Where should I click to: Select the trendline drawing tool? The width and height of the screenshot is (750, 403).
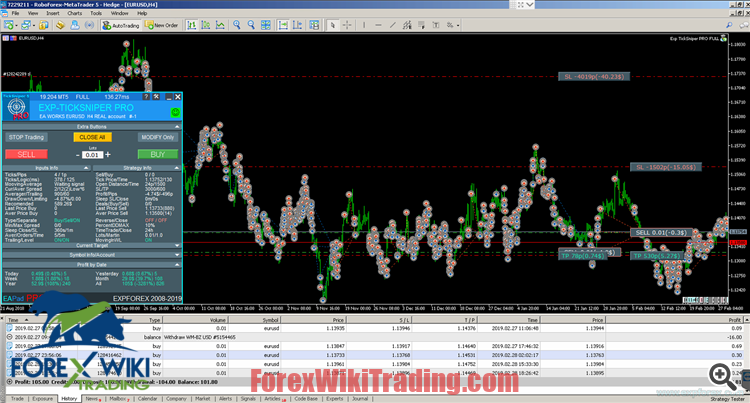coord(393,25)
